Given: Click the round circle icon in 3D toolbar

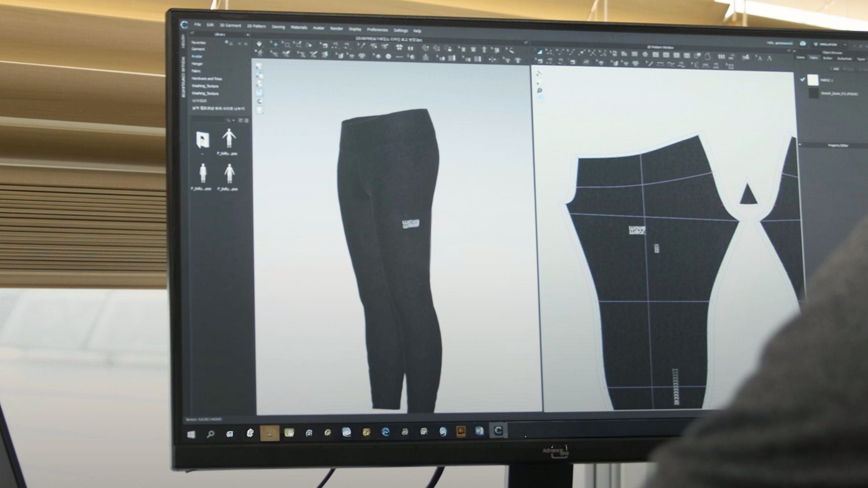Looking at the screenshot, I should 388,57.
